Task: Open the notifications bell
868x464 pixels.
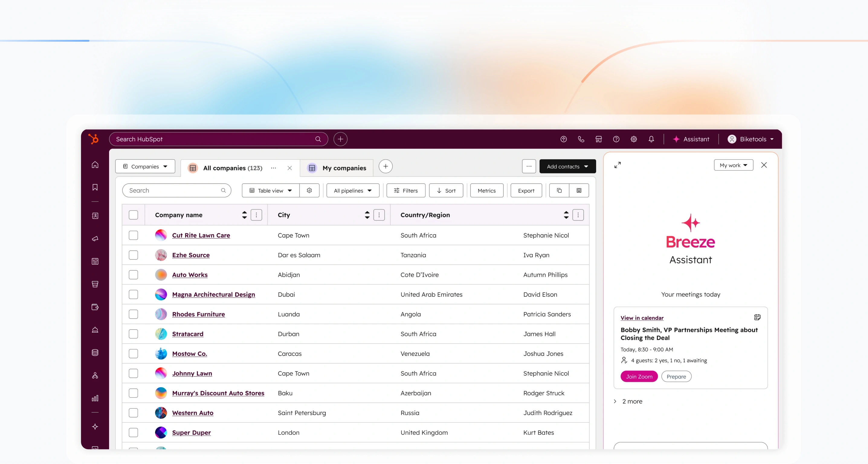Action: 651,139
